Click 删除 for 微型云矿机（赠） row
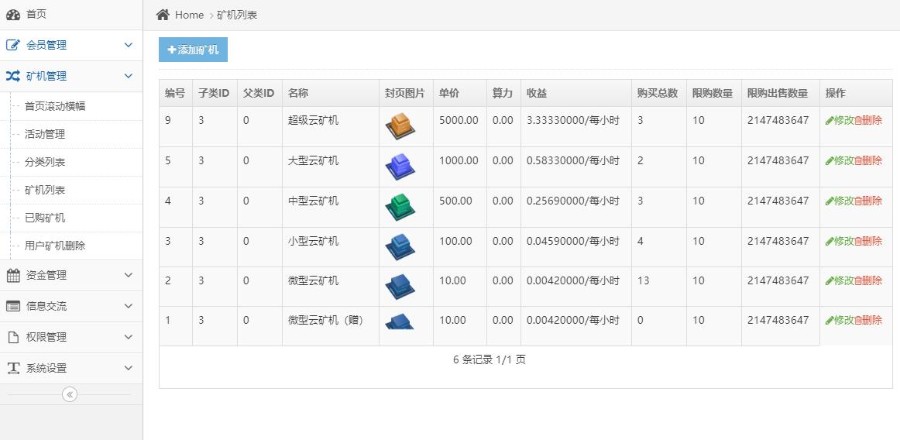This screenshot has width=900, height=440. tap(869, 321)
